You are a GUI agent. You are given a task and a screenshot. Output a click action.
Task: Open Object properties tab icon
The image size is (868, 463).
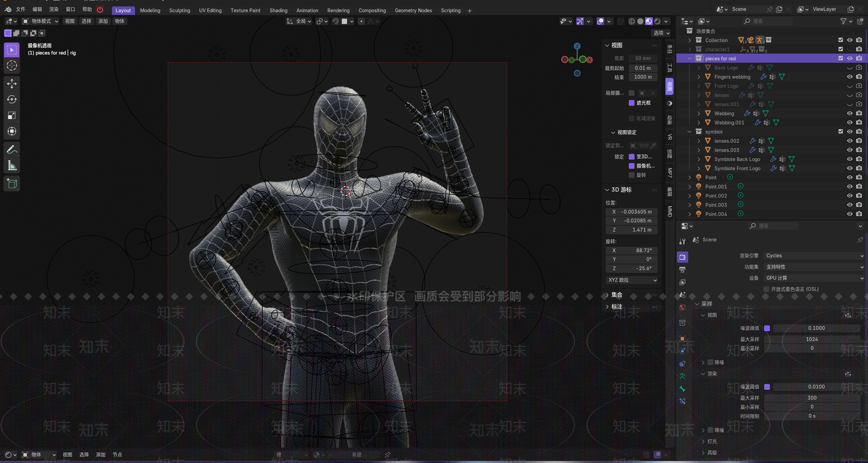pos(682,338)
